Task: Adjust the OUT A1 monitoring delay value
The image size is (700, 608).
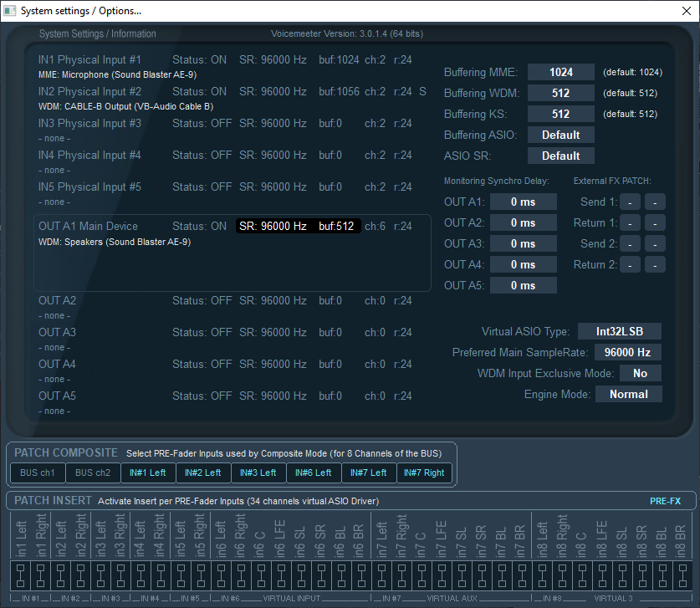Action: (523, 202)
